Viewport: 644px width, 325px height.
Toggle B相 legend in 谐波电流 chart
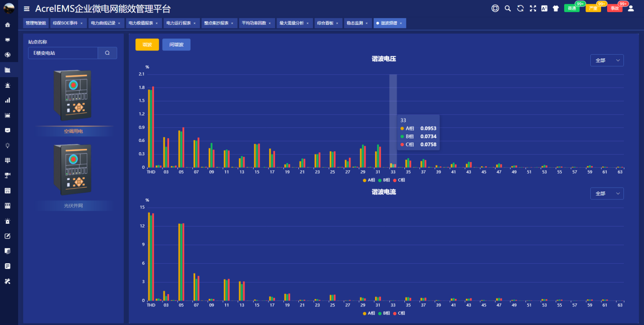pyautogui.click(x=384, y=313)
